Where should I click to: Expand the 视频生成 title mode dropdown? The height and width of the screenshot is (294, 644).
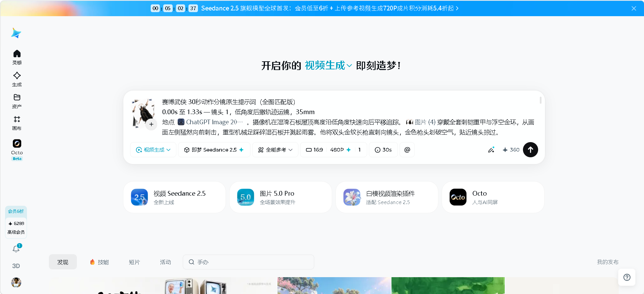pyautogui.click(x=328, y=65)
